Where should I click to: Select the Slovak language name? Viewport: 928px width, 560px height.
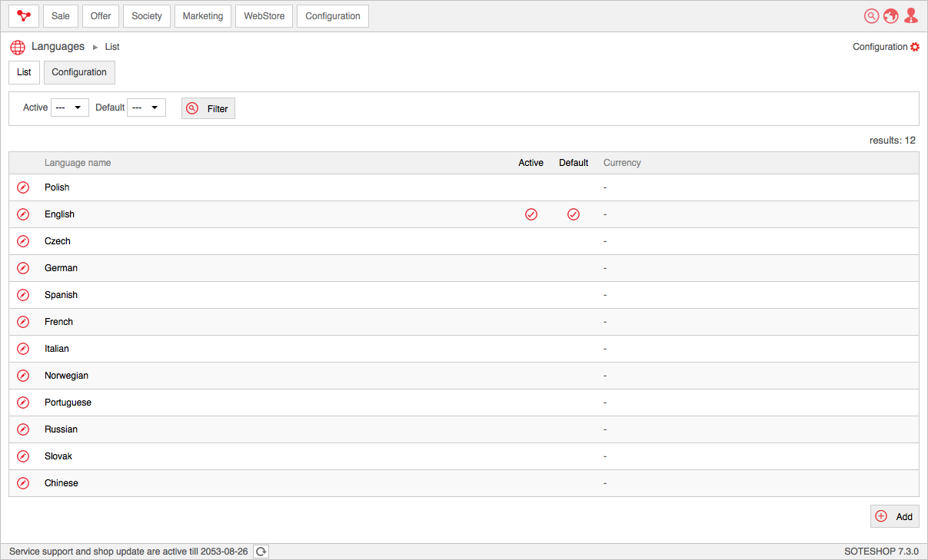coord(58,456)
